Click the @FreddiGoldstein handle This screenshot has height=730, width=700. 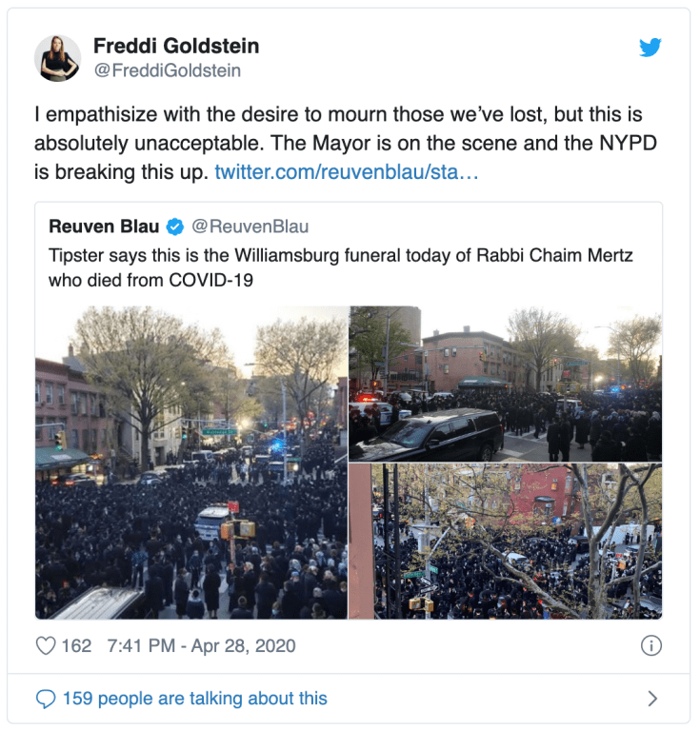coord(168,70)
